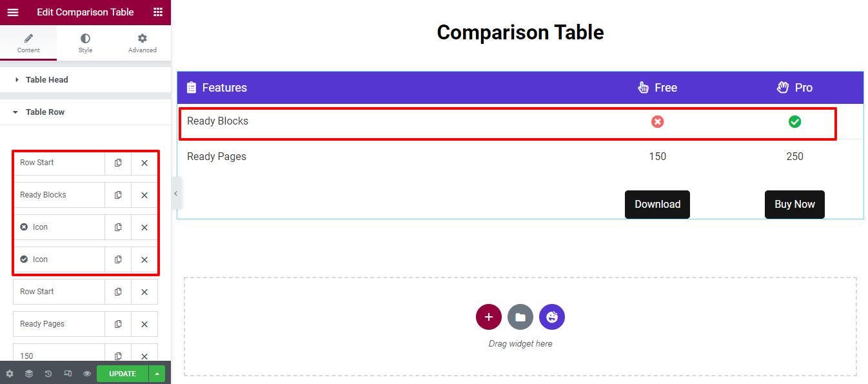Screen dimensions: 868x384
Task: Duplicate the Ready Blocks row item
Action: pyautogui.click(x=118, y=195)
